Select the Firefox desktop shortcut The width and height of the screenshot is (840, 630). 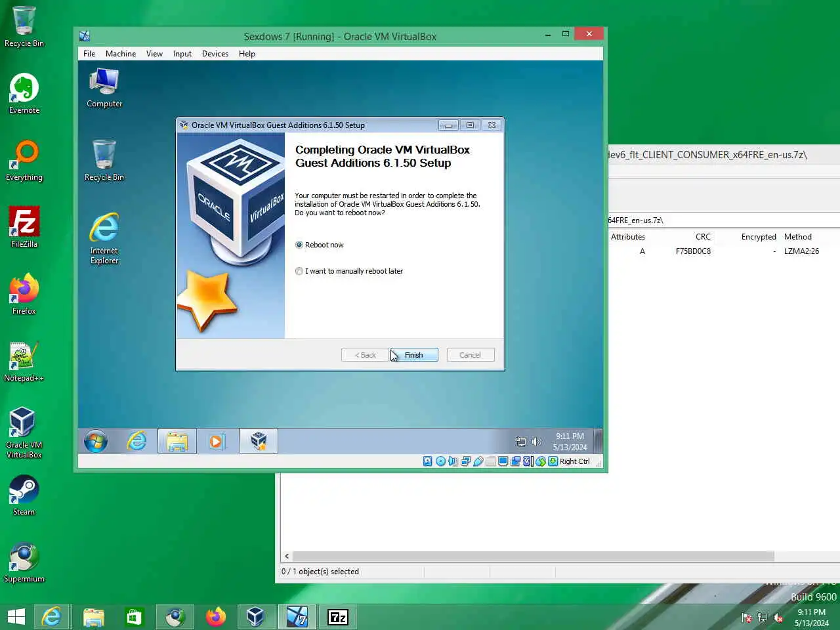[24, 295]
